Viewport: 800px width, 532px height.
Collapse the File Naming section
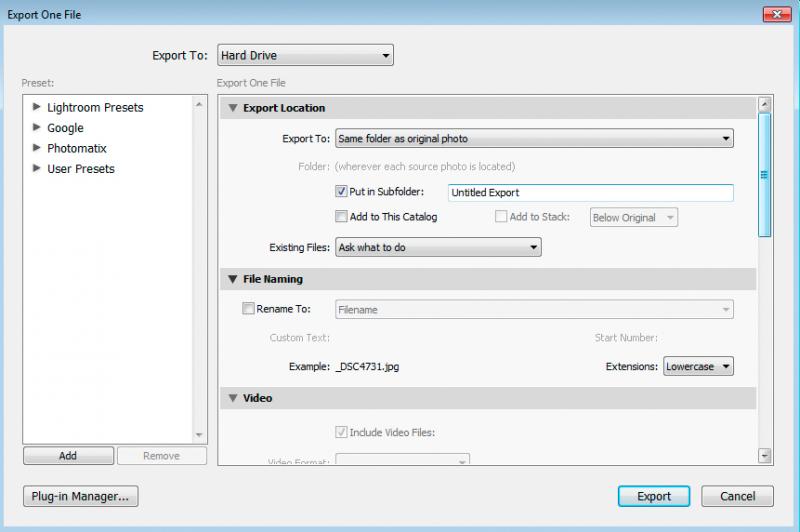(x=233, y=279)
